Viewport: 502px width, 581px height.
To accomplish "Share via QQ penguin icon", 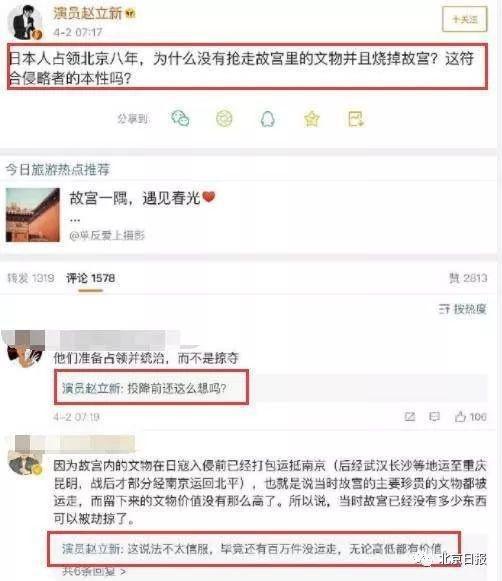I will coord(267,119).
